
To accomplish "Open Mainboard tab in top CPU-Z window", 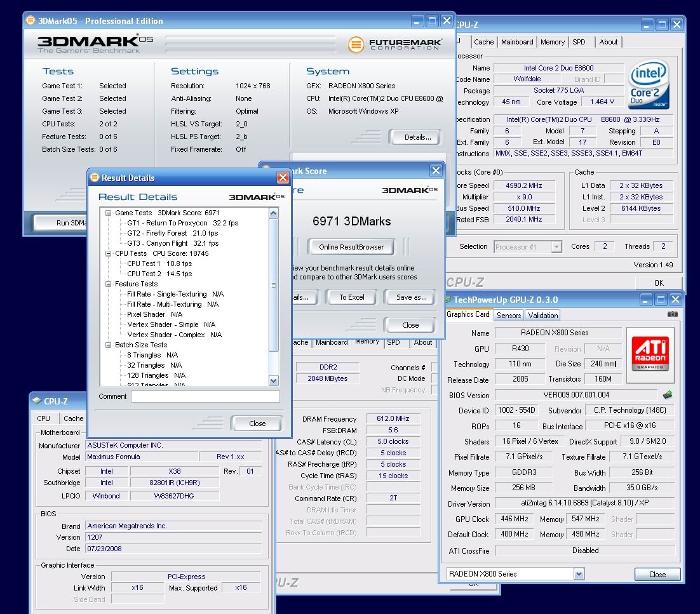I will tap(517, 42).
